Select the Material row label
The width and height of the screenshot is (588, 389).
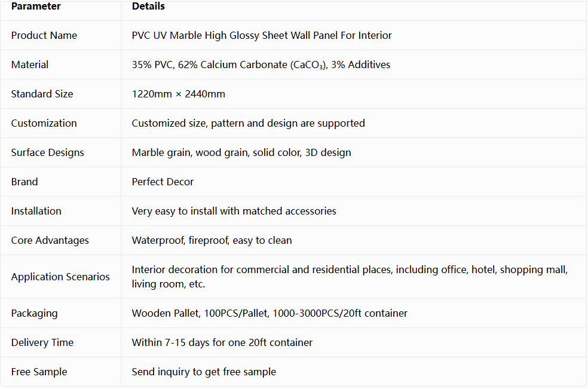(x=30, y=65)
